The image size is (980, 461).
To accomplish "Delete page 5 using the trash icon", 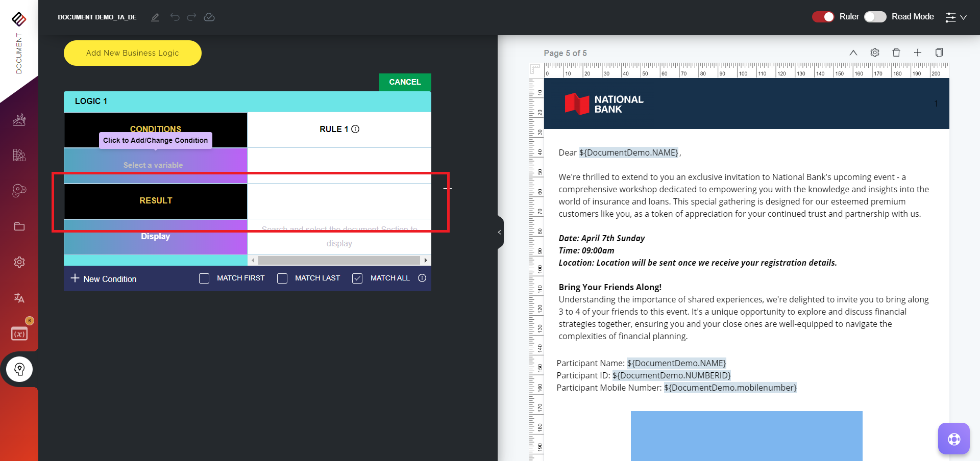I will (896, 53).
